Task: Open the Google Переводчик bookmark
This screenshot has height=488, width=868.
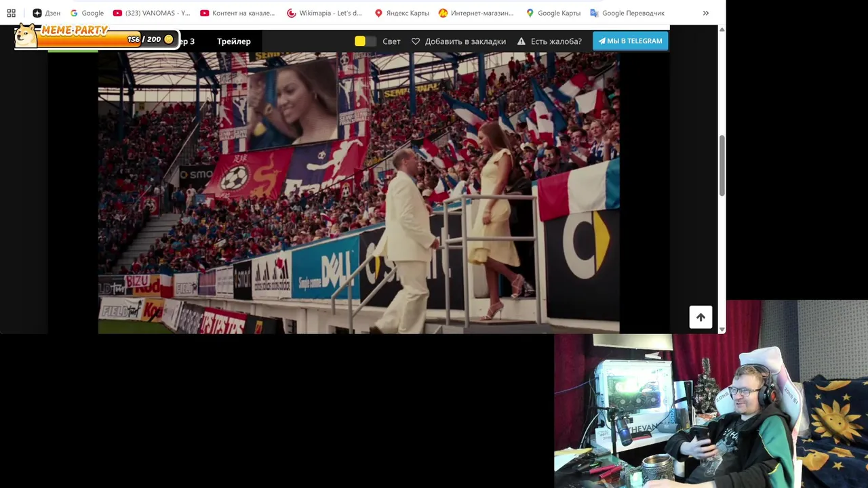Action: point(627,13)
